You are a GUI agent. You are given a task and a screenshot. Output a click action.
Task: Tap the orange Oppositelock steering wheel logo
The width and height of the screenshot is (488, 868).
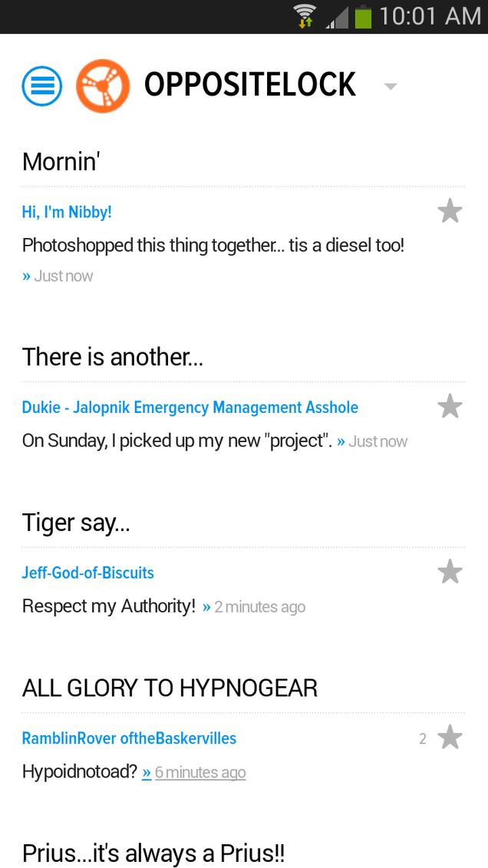(x=103, y=86)
